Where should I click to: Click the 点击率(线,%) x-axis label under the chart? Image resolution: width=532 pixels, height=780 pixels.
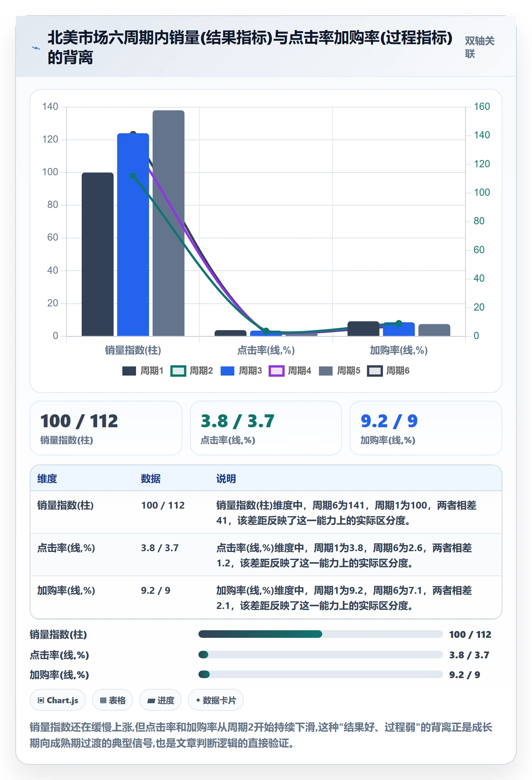coord(266,350)
